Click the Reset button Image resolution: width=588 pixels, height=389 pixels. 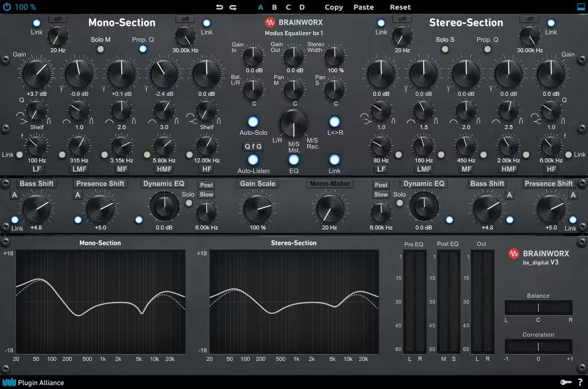(400, 7)
